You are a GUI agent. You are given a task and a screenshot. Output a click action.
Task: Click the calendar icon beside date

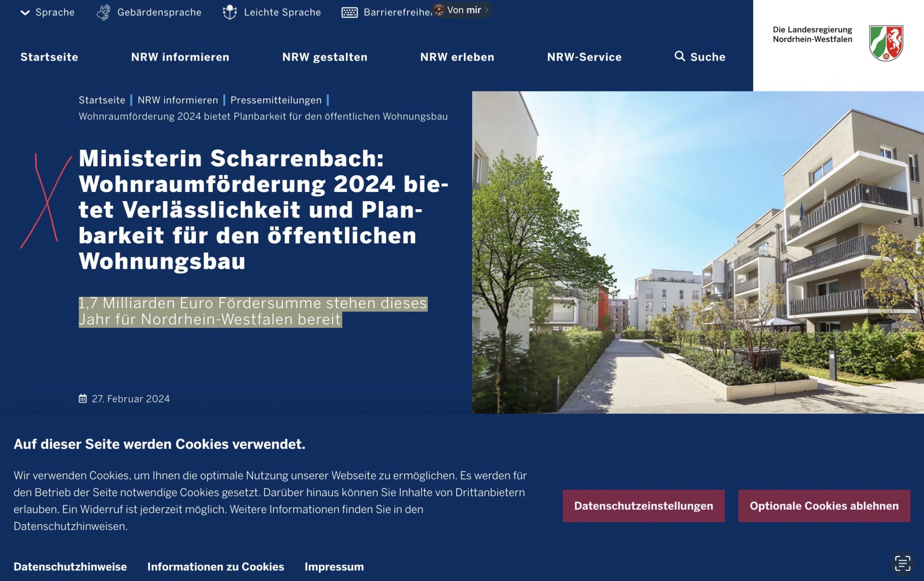(x=83, y=399)
